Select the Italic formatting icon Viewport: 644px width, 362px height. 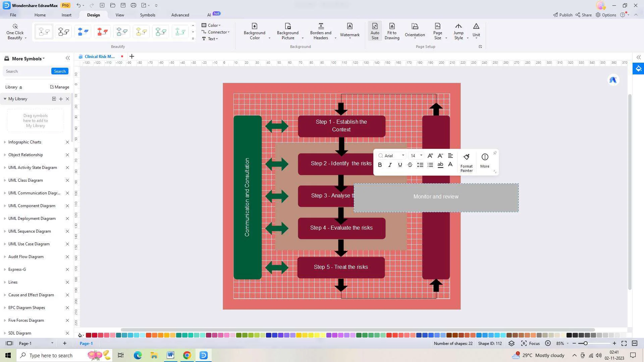point(390,165)
